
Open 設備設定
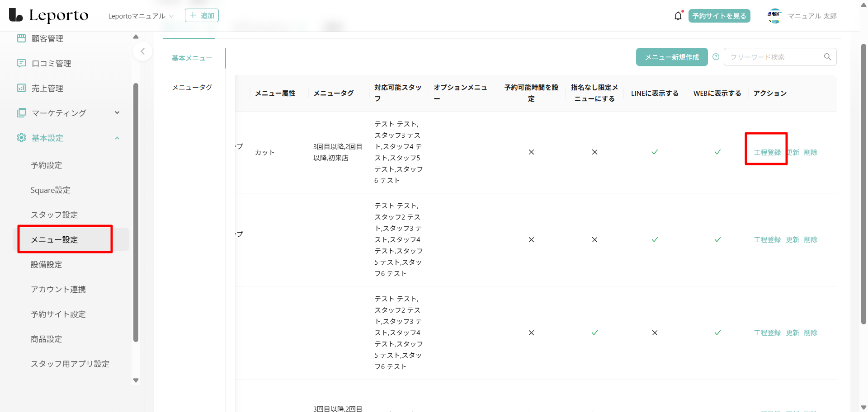pos(47,264)
